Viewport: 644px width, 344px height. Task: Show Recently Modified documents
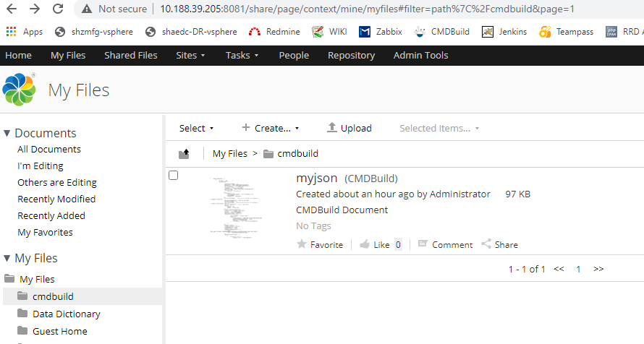coord(56,199)
